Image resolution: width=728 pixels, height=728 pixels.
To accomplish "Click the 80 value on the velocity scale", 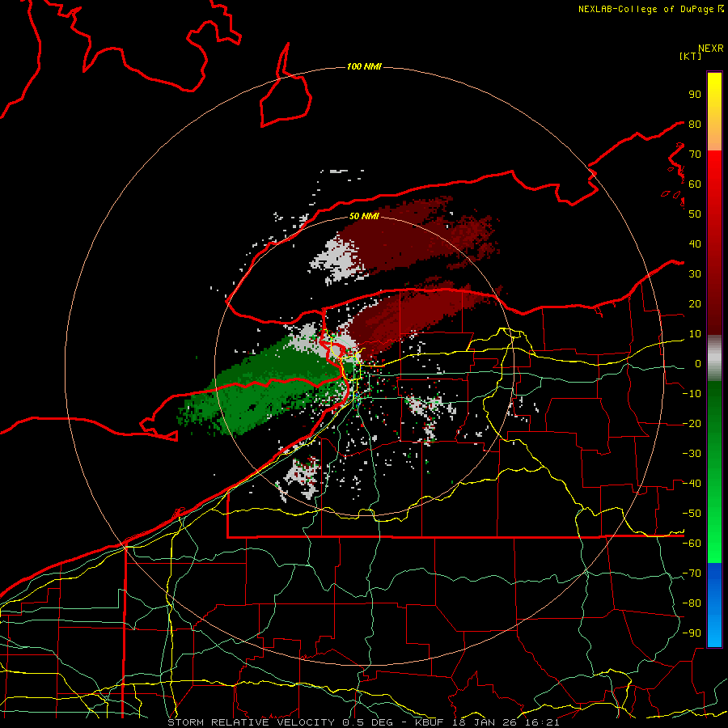I will pos(695,124).
